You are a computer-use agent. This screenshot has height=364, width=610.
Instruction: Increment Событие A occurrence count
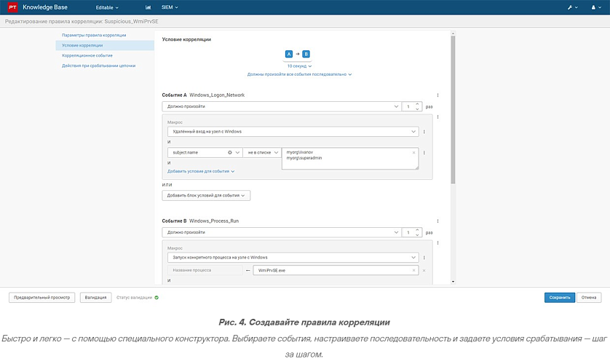point(417,104)
